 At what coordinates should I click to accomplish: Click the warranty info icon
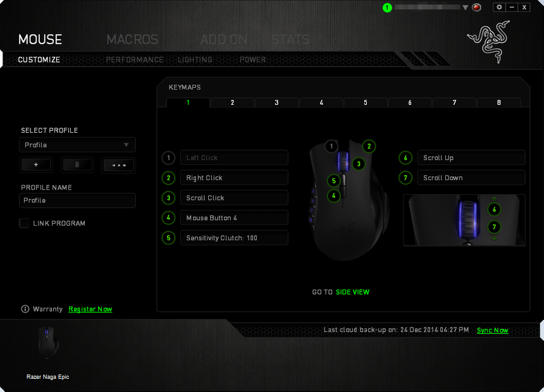(25, 309)
